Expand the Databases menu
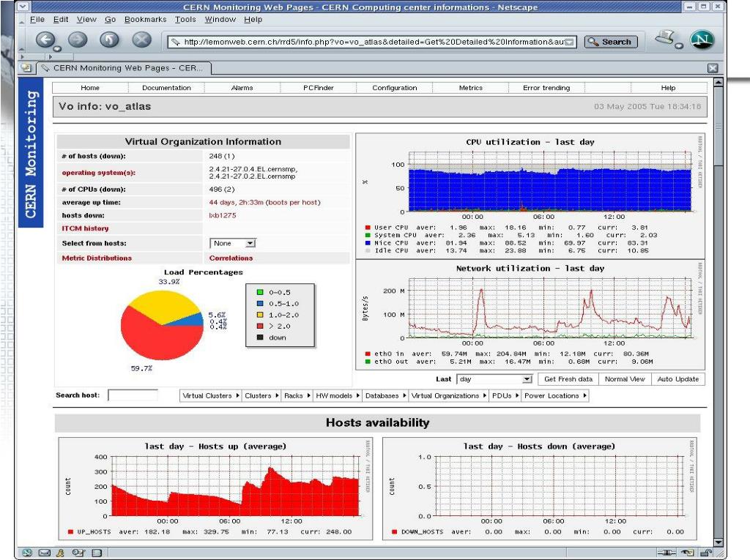 pyautogui.click(x=385, y=395)
